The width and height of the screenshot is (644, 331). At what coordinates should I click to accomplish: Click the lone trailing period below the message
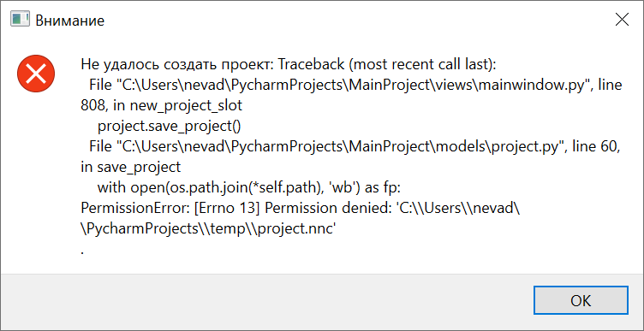tap(82, 252)
